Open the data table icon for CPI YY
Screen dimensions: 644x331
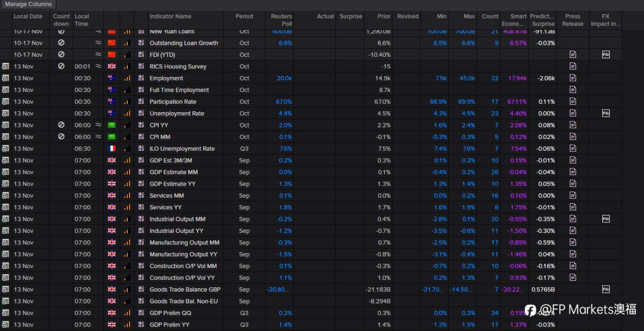141,125
